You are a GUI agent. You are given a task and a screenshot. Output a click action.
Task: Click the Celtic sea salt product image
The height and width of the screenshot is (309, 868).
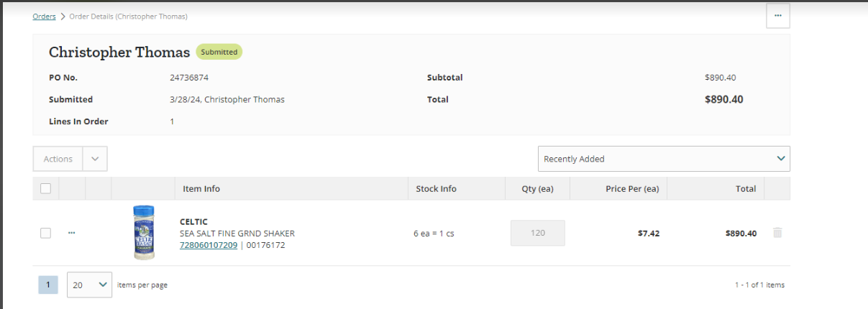pyautogui.click(x=144, y=232)
